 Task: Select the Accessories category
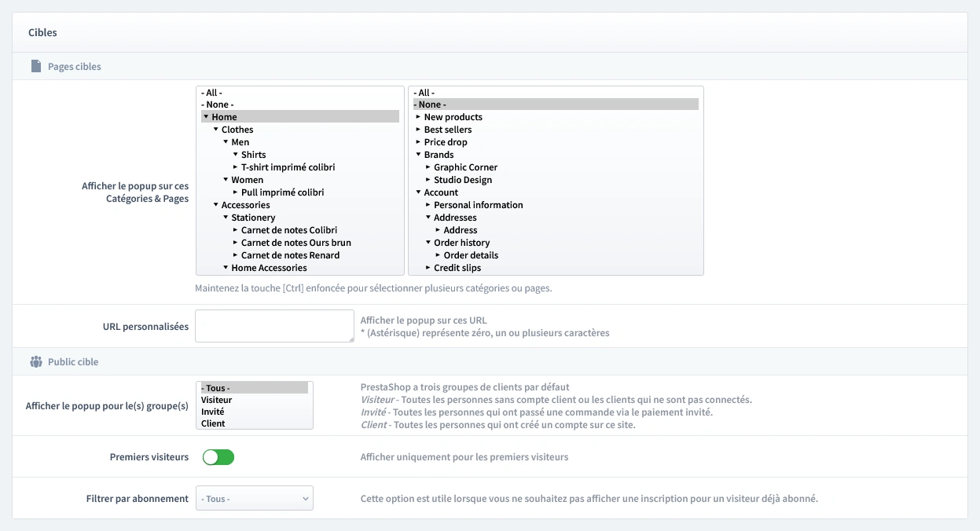(245, 205)
